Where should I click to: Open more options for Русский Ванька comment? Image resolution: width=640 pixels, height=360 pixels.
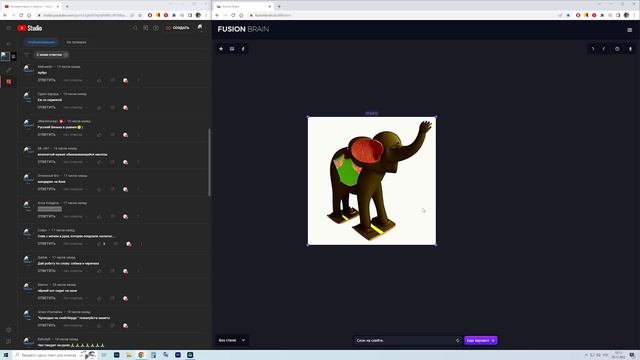138,135
